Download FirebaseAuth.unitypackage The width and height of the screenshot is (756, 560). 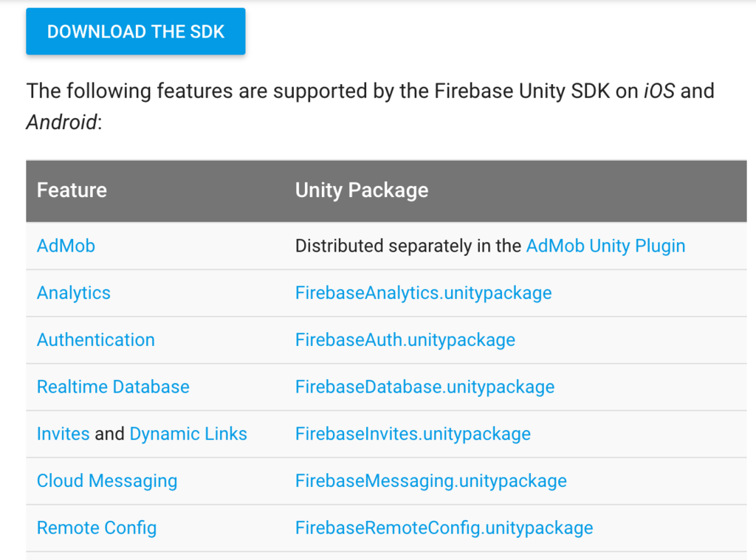[x=405, y=340]
